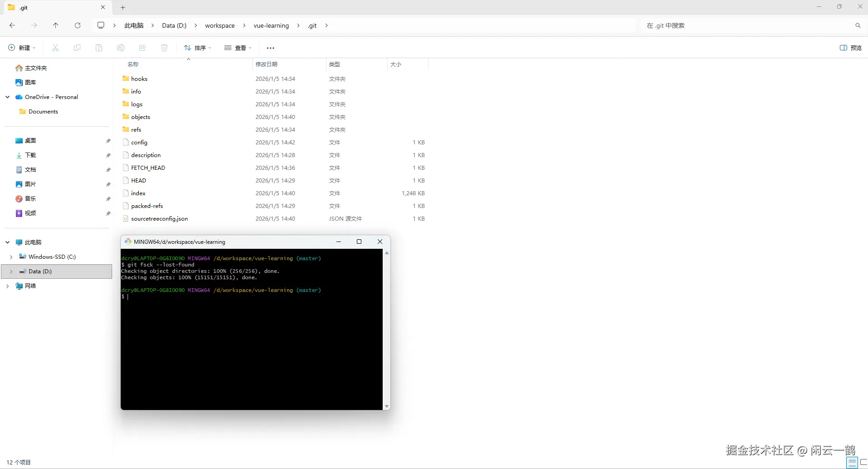Select the index file
Viewport: 868px width, 469px height.
pos(275,193)
